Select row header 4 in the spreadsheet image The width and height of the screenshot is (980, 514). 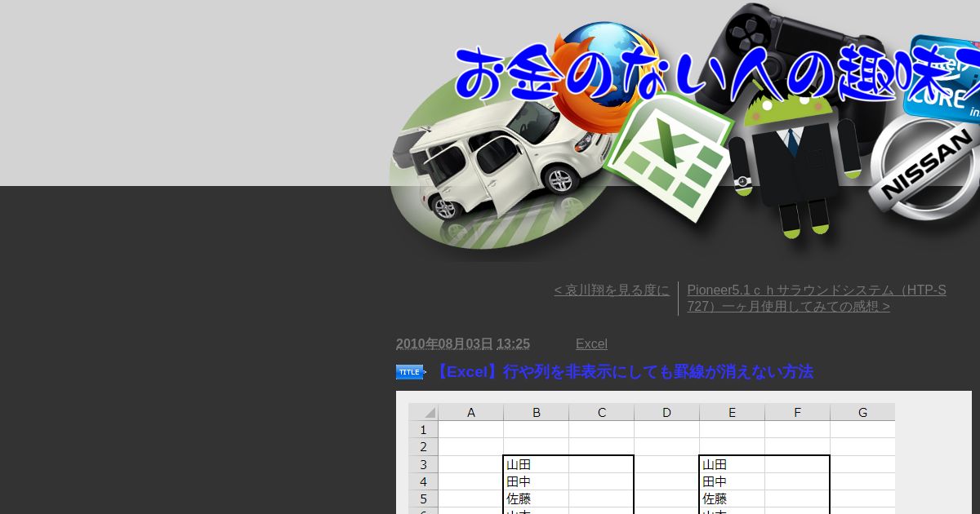[424, 481]
